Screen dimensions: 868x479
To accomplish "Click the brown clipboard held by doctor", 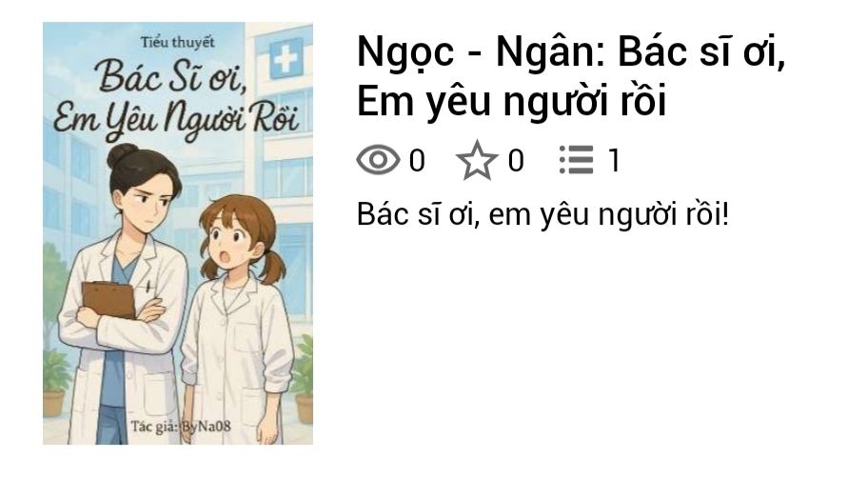I will pos(108,300).
